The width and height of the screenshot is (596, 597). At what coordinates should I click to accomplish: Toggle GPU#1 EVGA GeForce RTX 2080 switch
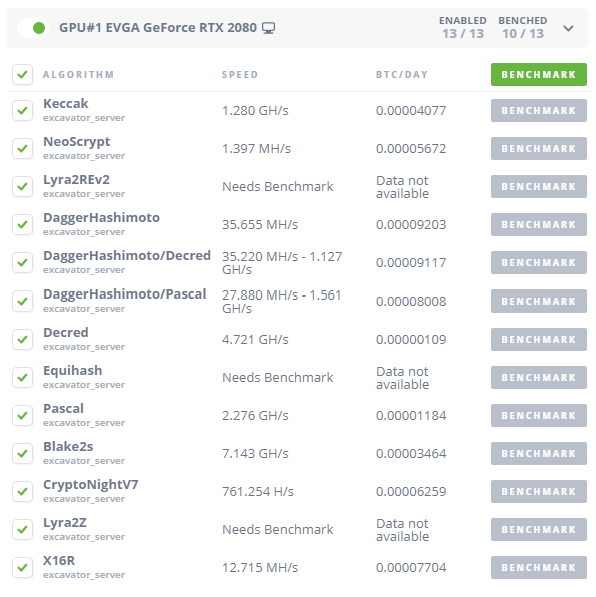click(x=34, y=28)
